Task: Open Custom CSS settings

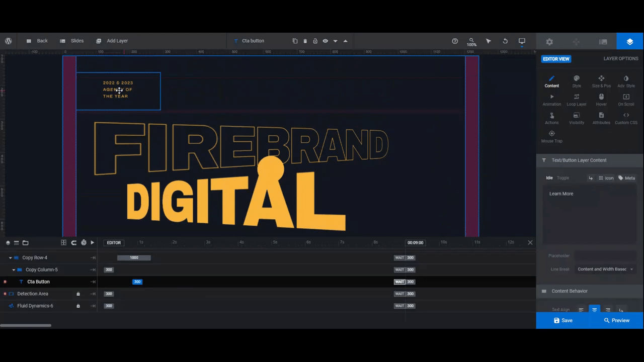Action: coord(626,119)
